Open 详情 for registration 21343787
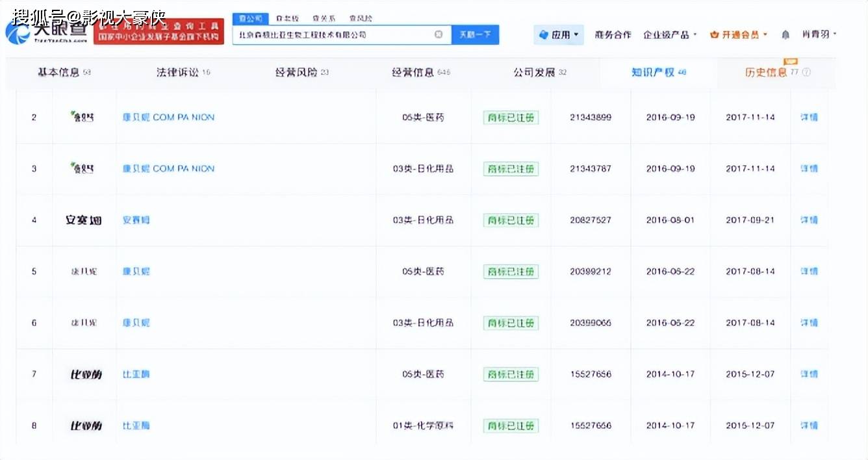This screenshot has width=868, height=460. [809, 168]
